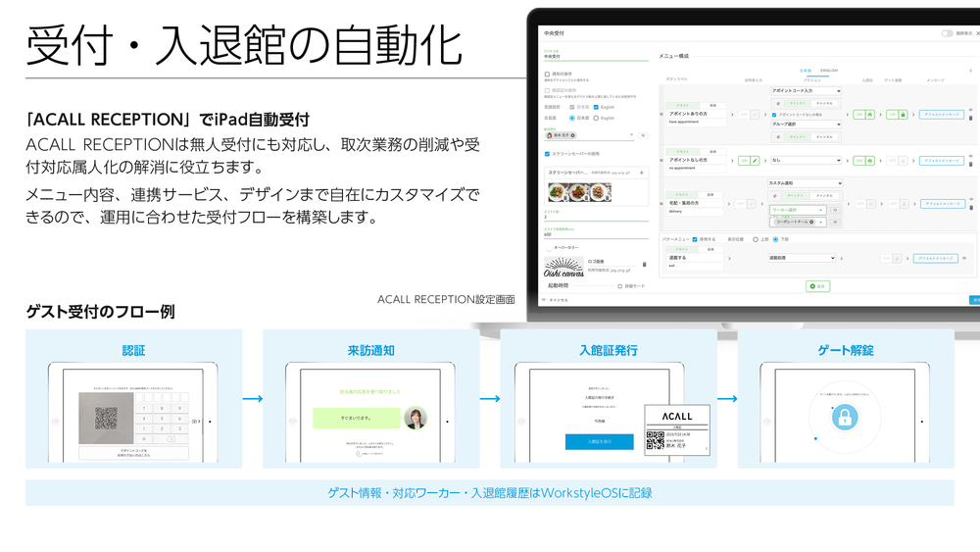Toggle the switch beside the panel close button

(948, 33)
